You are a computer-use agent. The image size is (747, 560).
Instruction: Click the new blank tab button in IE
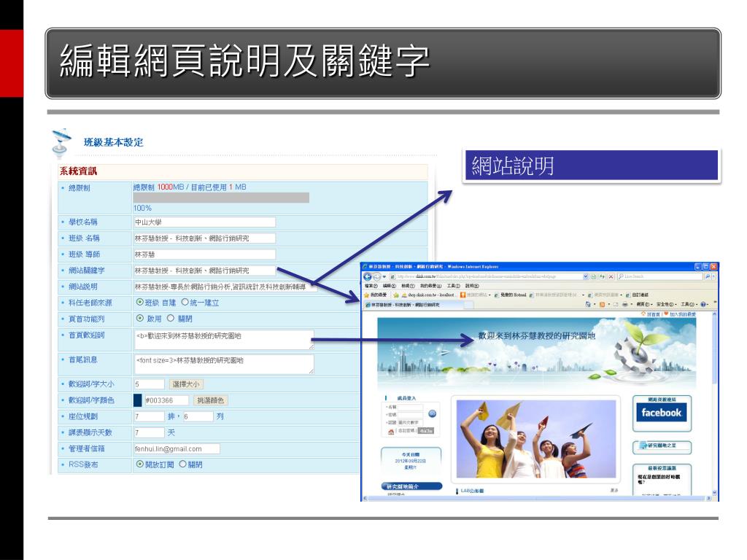469,305
